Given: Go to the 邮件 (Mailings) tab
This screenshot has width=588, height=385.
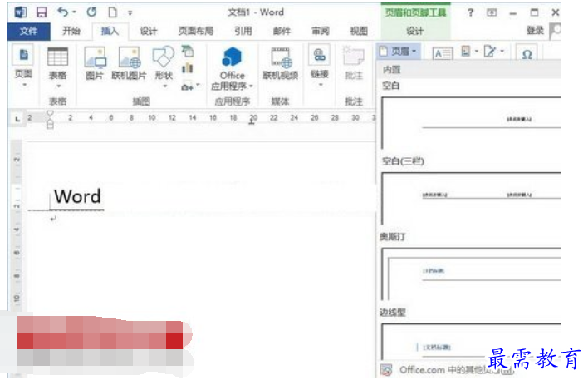Looking at the screenshot, I should pos(282,31).
